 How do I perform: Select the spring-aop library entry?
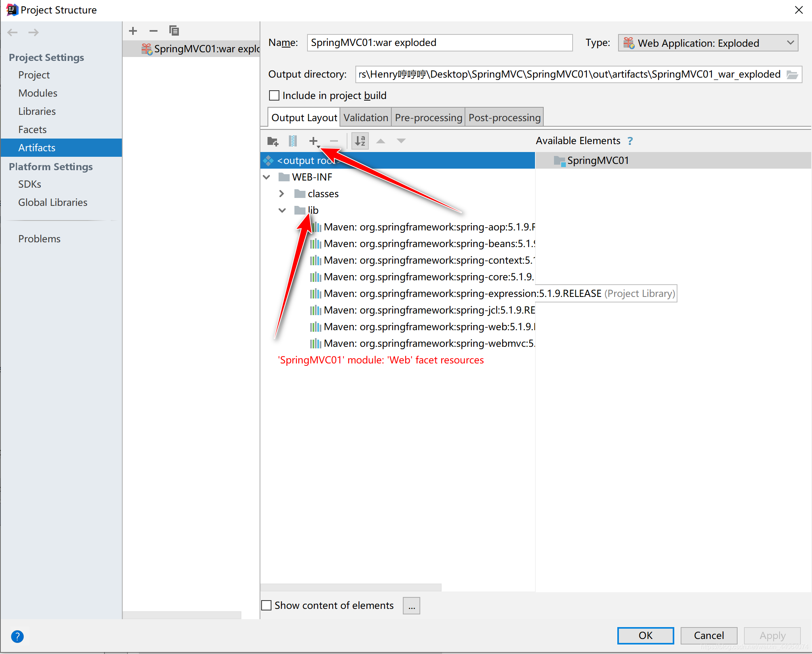(x=422, y=227)
